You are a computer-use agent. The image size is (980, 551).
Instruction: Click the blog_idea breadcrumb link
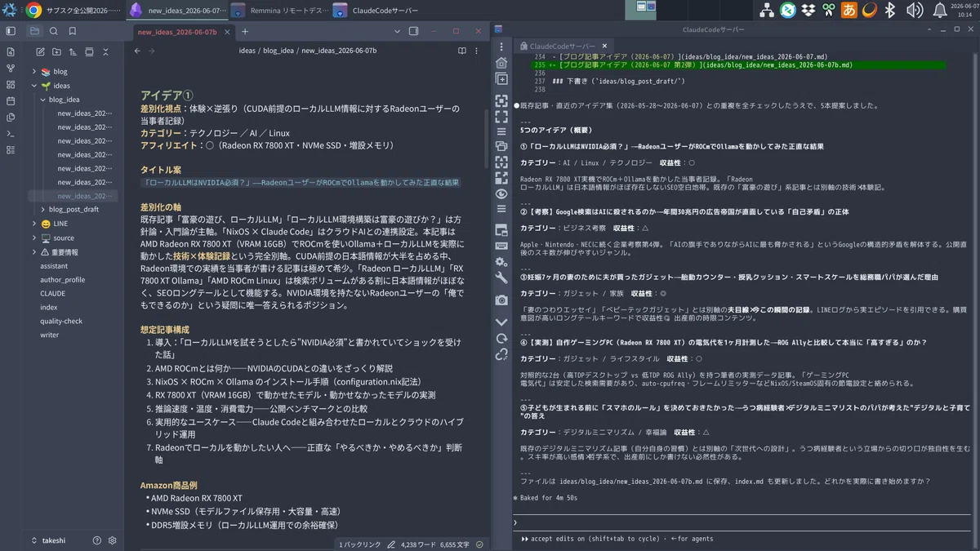278,51
